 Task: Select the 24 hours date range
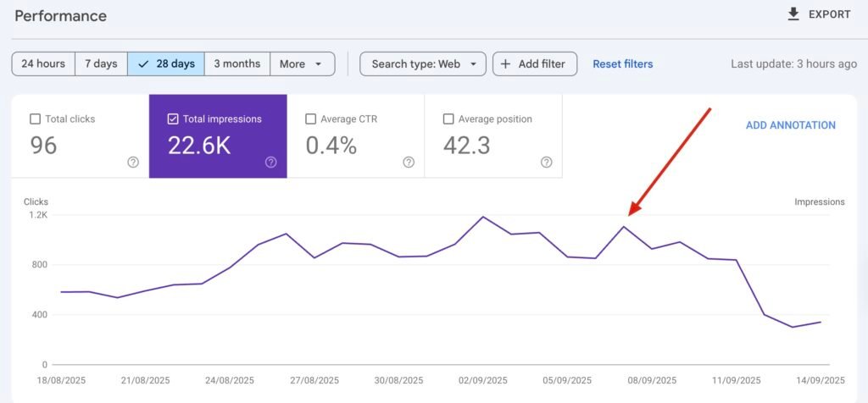(x=43, y=64)
